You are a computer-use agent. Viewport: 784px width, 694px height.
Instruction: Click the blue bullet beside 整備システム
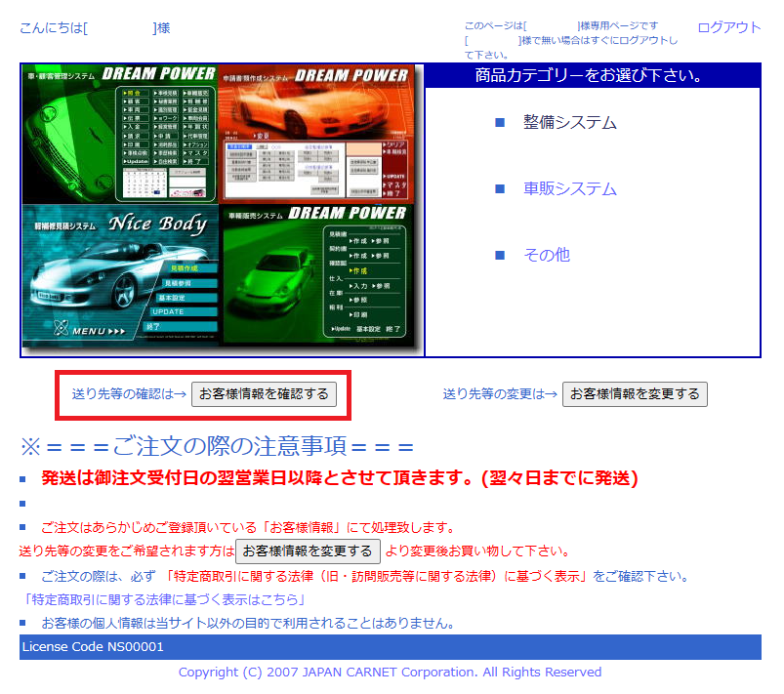500,123
